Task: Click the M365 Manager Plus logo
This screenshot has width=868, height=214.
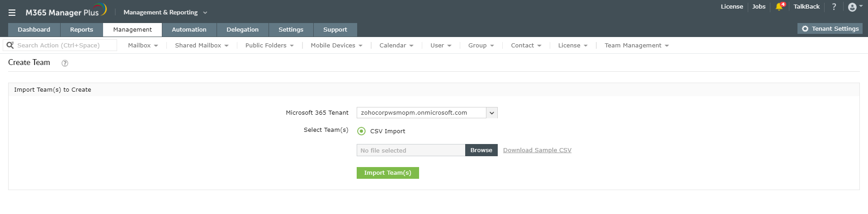Action: point(66,12)
